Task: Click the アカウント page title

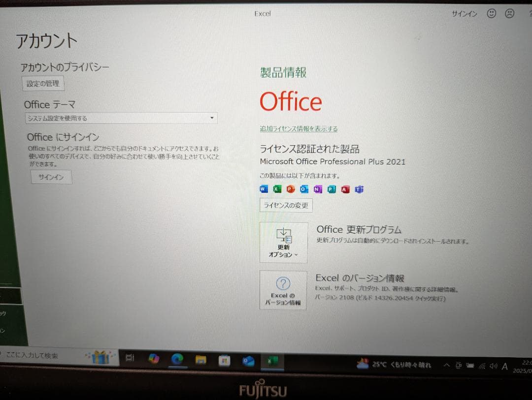Action: (x=46, y=41)
